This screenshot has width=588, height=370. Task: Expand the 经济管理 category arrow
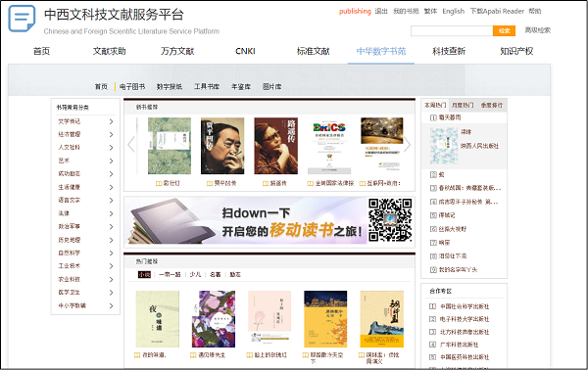click(x=111, y=134)
